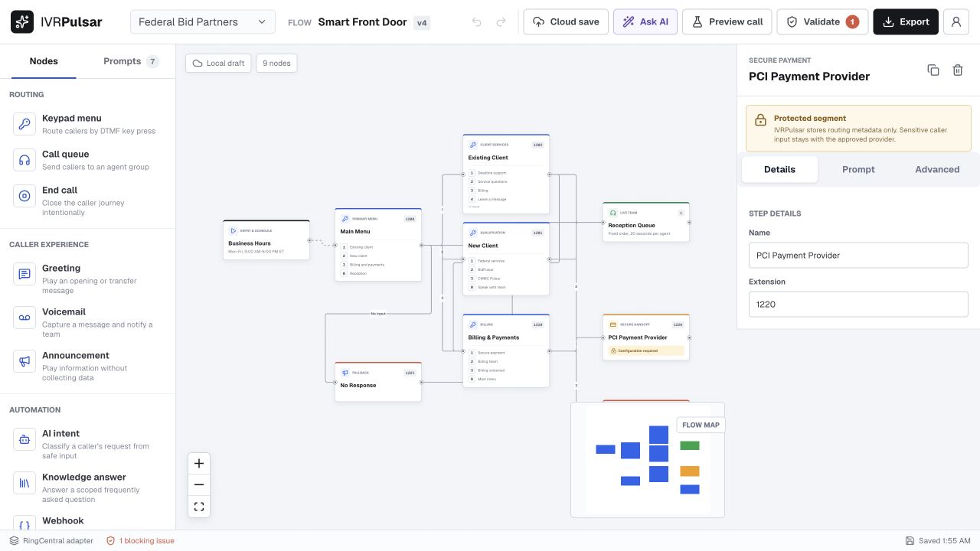Select the 'Secure payment' option in Billing node

point(505,353)
